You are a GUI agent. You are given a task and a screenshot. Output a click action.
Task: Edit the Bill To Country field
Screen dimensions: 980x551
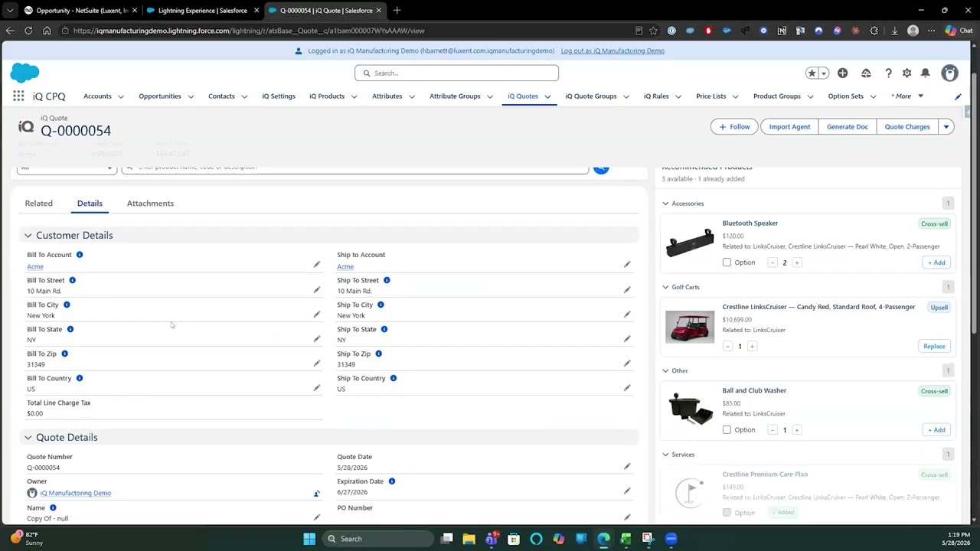(317, 388)
